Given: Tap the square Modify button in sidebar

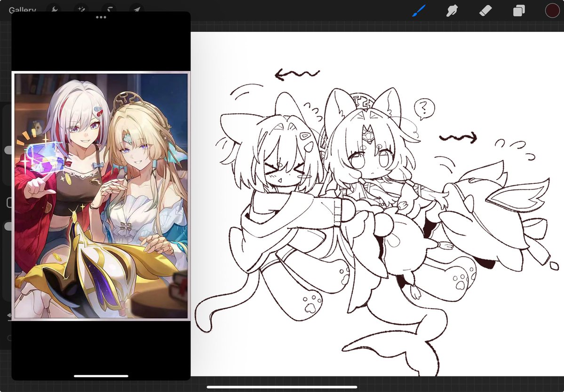Looking at the screenshot, I should pyautogui.click(x=9, y=203).
